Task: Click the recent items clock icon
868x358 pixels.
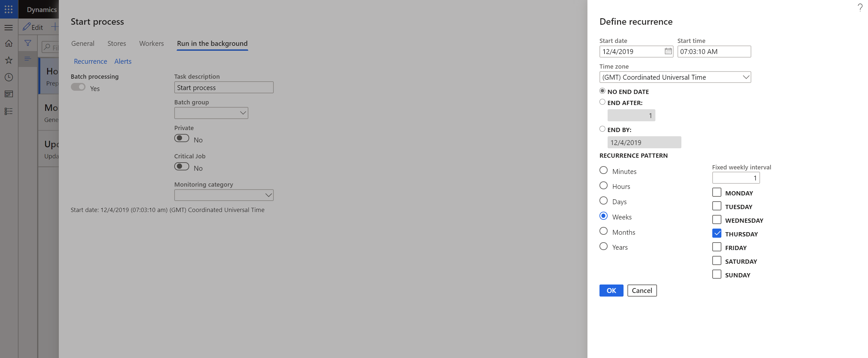Action: 9,77
